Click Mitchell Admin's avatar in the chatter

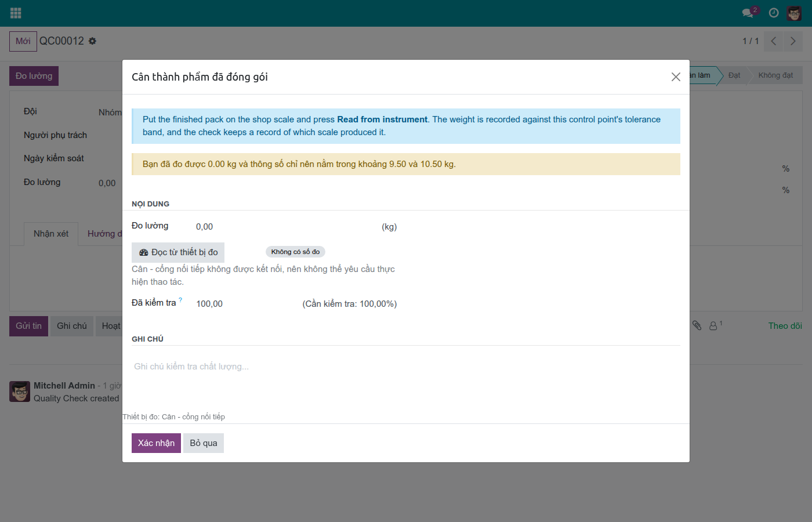[20, 391]
